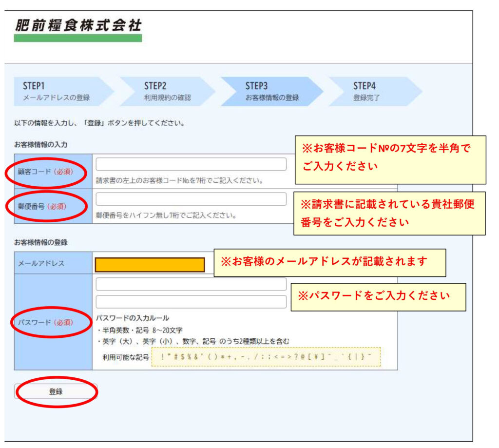Click the 顧客コード (必須) label
The image size is (499, 448).
(x=46, y=172)
